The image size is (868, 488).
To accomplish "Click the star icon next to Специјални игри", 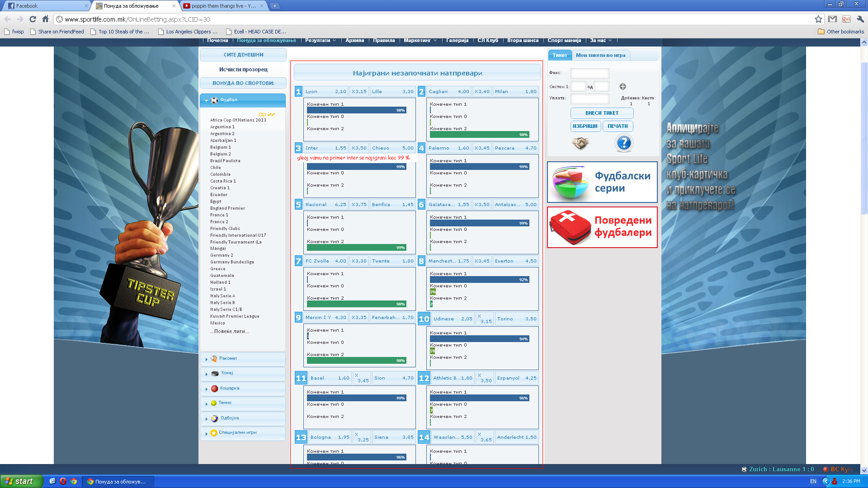I will (214, 433).
